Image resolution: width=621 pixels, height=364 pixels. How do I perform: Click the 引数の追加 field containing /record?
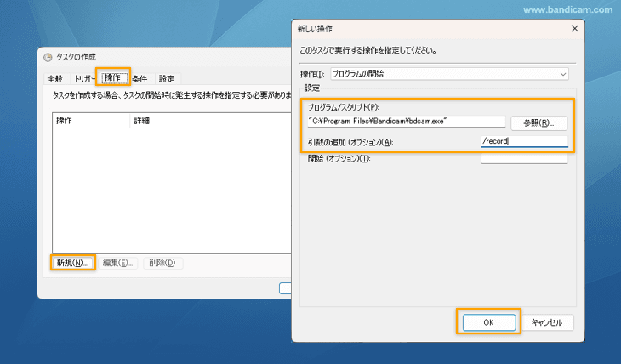524,141
